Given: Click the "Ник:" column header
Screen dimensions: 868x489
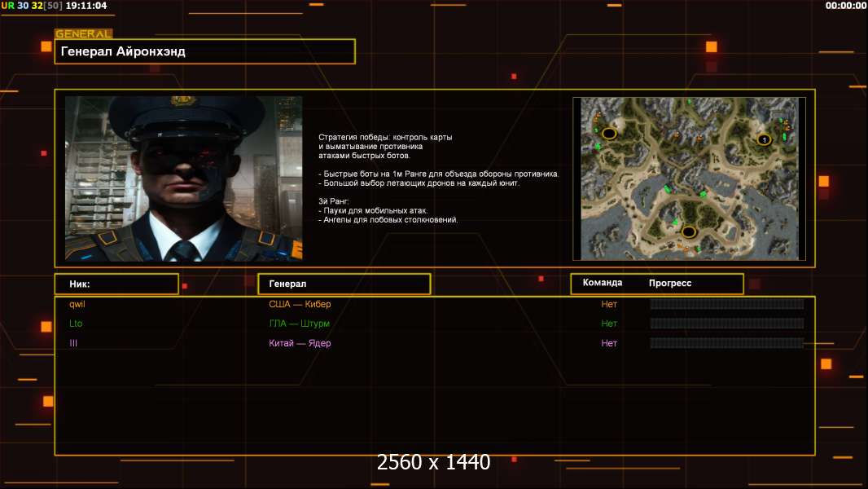Looking at the screenshot, I should click(x=116, y=284).
